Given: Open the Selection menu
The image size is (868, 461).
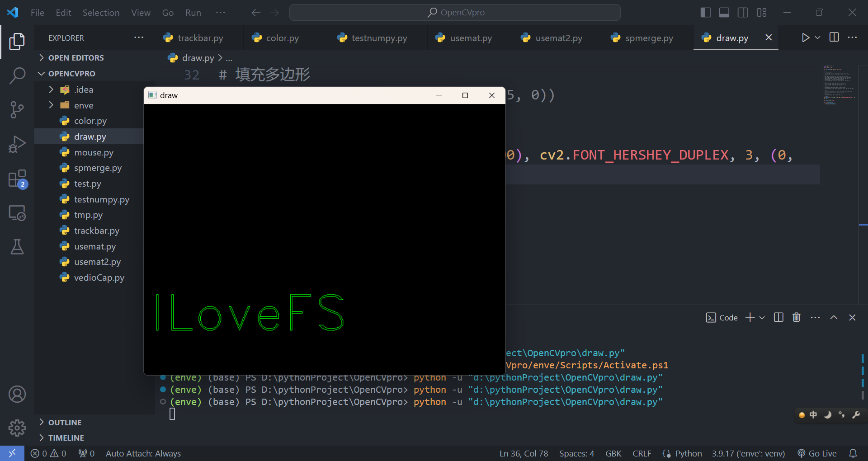Looking at the screenshot, I should (101, 13).
